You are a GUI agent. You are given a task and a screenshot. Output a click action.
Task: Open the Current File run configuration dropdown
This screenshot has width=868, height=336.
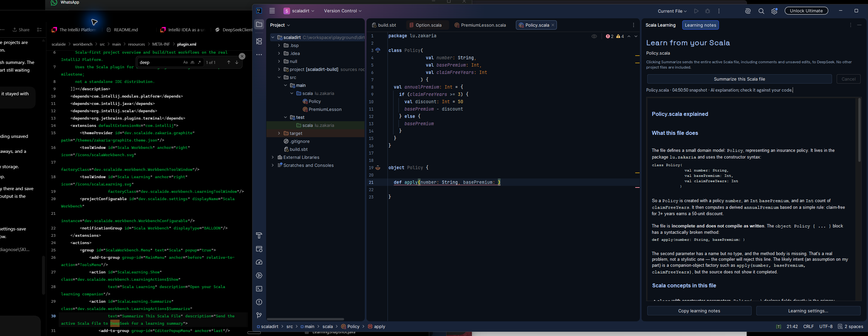672,11
